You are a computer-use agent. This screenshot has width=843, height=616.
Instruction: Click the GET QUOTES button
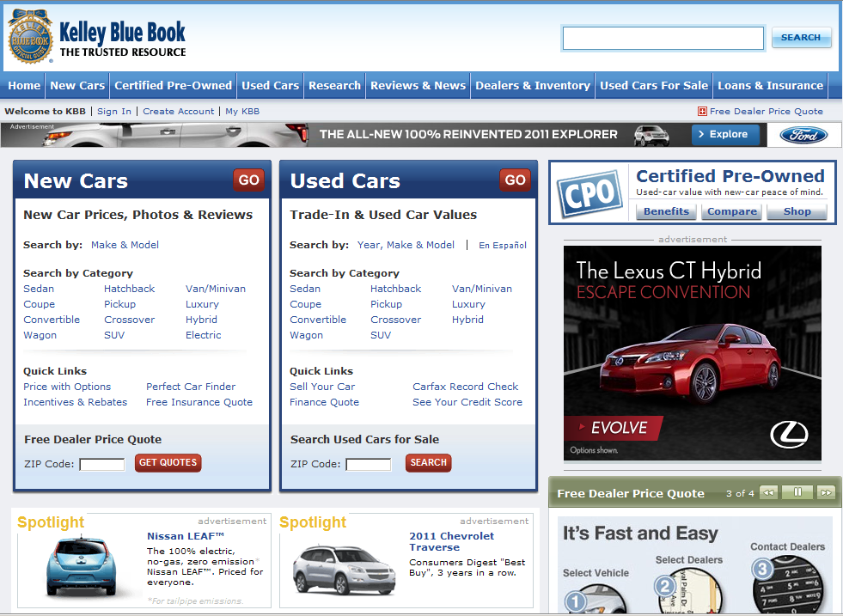[x=168, y=463]
